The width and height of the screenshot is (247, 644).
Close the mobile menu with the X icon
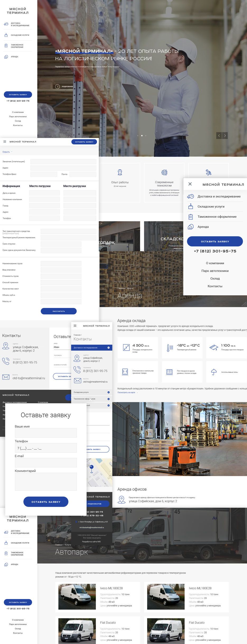pos(190,184)
